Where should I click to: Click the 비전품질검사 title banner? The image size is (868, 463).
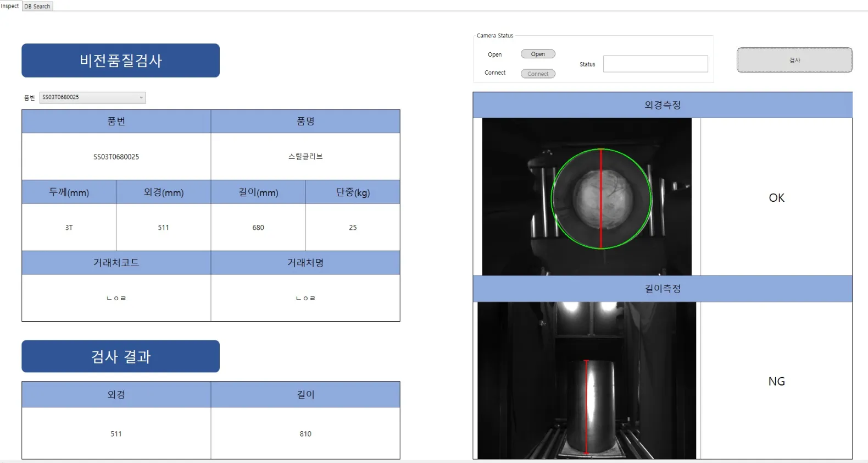120,60
